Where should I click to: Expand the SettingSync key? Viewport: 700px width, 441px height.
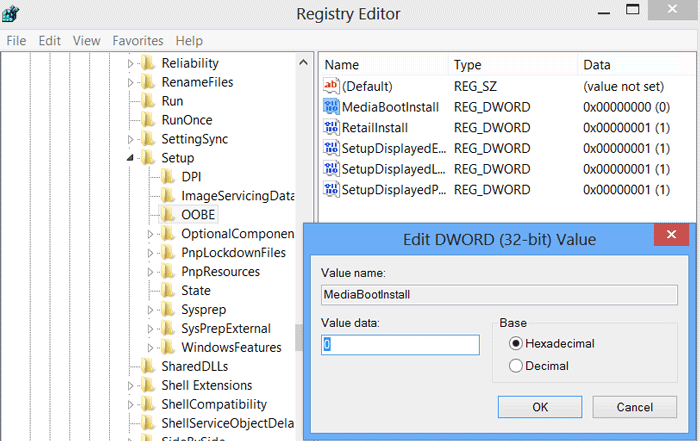point(130,139)
